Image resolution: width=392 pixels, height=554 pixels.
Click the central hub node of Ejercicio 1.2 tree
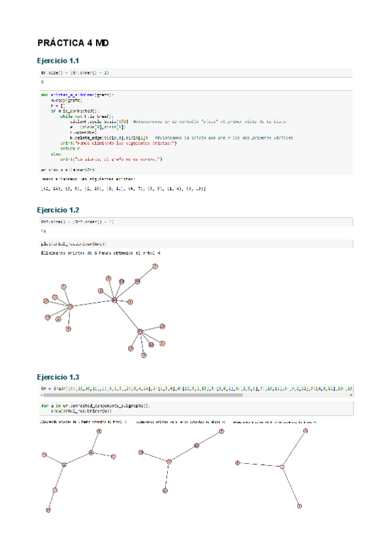click(x=114, y=300)
